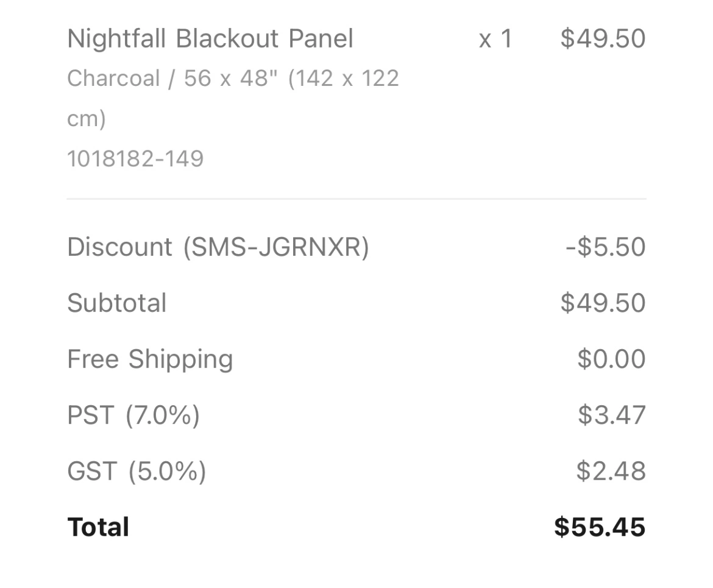The height and width of the screenshot is (588, 713).
Task: Click the Nightfall Blackout Panel product name
Action: coord(210,38)
